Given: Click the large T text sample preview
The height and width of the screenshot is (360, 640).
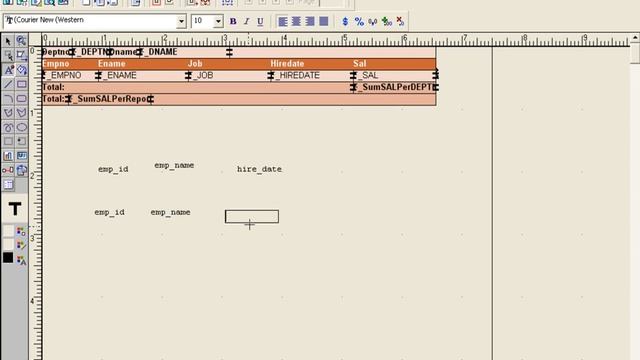Looking at the screenshot, I should [15, 209].
